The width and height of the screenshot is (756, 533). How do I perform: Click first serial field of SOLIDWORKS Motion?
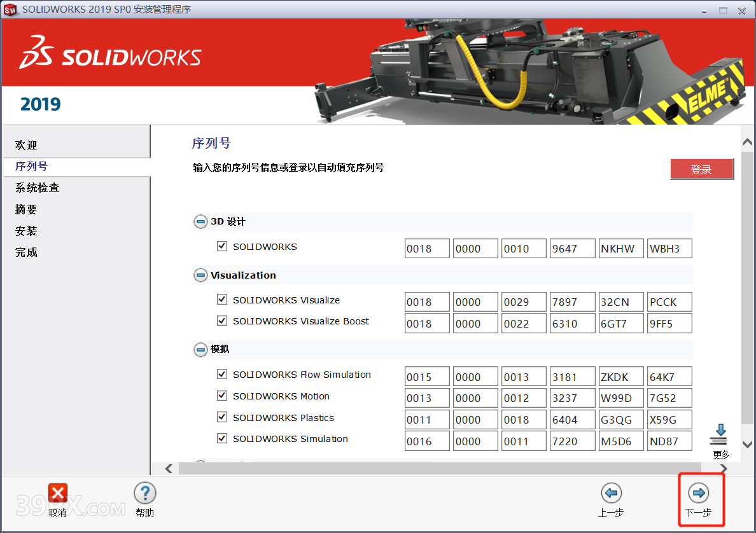tap(427, 398)
